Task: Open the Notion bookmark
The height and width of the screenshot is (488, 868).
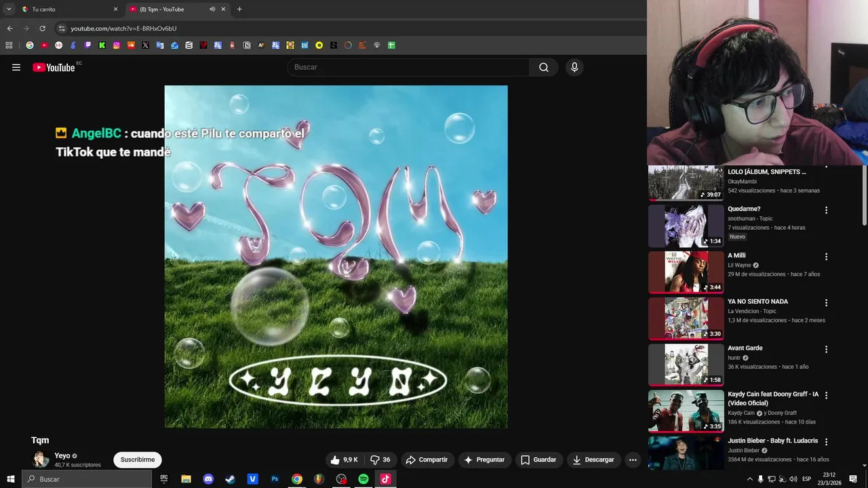Action: tap(246, 45)
